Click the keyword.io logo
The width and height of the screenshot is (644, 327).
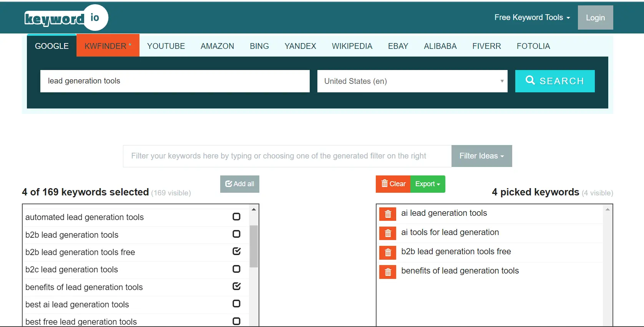point(66,18)
